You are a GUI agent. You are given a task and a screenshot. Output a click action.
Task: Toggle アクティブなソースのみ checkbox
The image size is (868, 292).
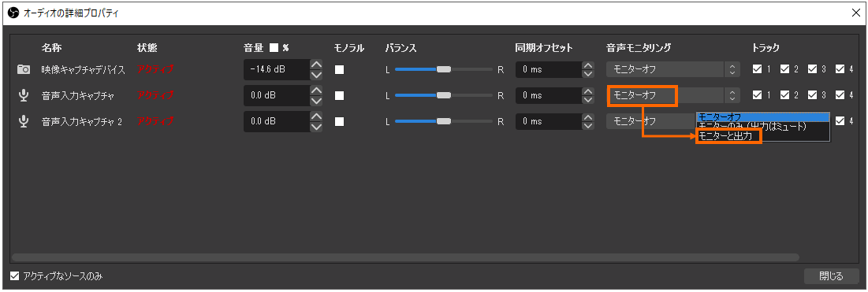click(15, 275)
